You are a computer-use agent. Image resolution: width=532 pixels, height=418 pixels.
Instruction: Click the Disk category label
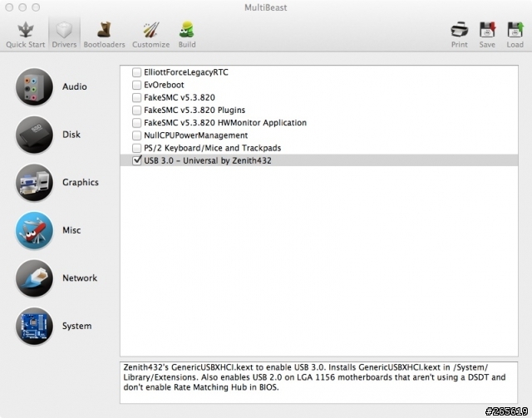pos(71,135)
